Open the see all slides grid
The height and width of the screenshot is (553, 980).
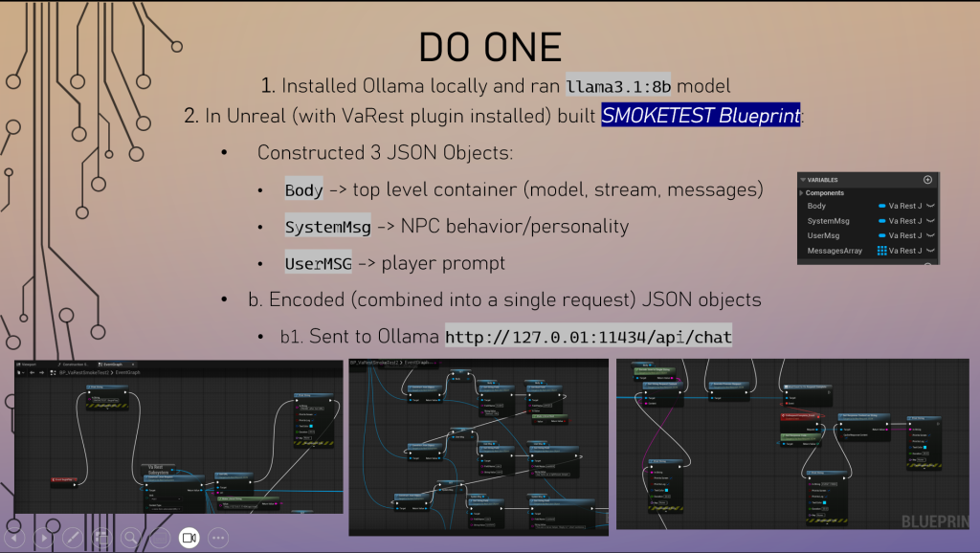point(100,538)
